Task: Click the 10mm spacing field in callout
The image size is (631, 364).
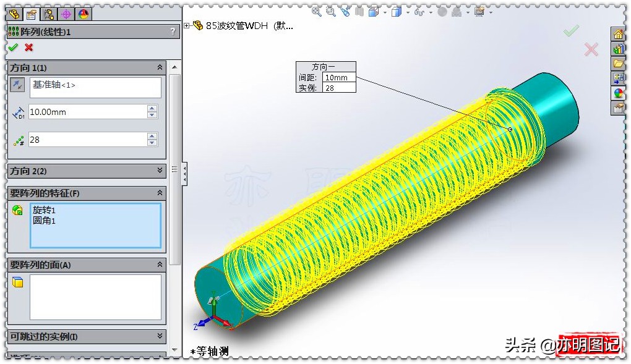Action: tap(338, 77)
